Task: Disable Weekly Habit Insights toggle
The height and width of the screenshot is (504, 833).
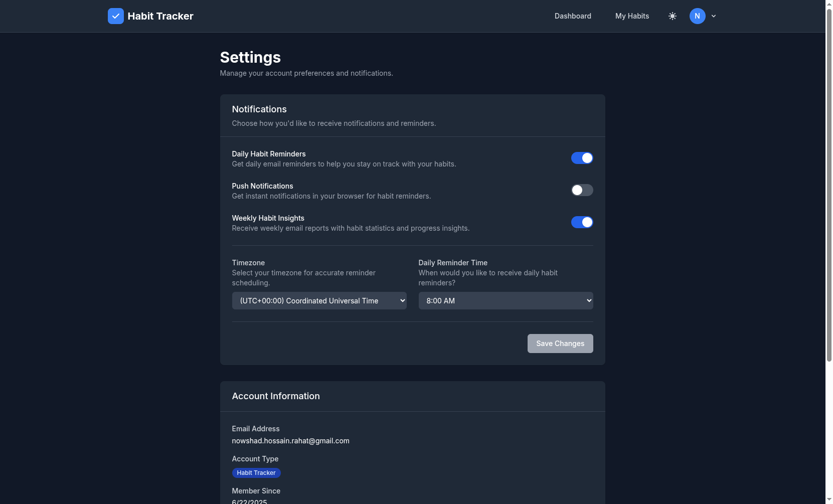Action: tap(582, 222)
